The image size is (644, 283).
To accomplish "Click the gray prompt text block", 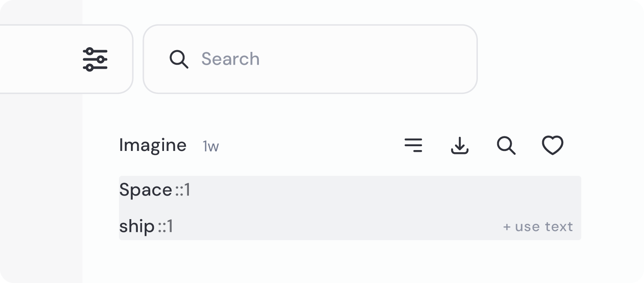I will click(x=343, y=202).
